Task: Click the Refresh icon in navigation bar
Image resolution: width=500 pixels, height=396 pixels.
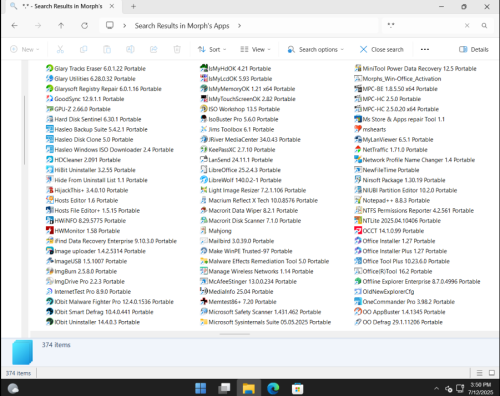Action: pos(85,26)
